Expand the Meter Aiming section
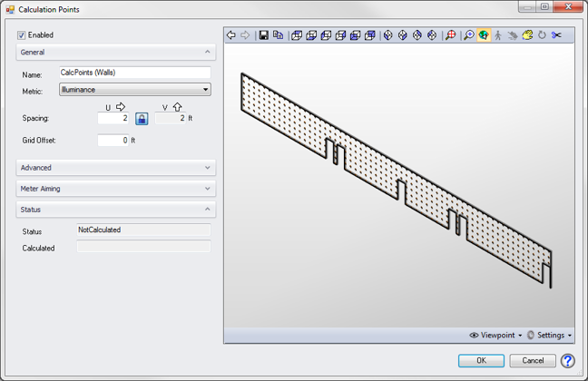 click(115, 189)
